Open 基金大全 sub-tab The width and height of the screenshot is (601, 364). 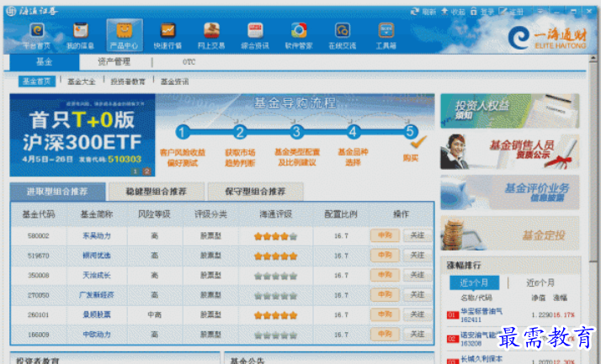pyautogui.click(x=82, y=82)
